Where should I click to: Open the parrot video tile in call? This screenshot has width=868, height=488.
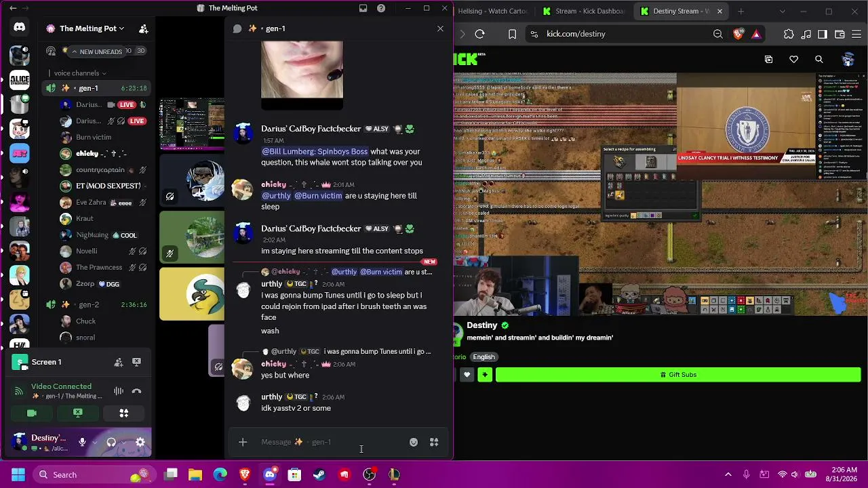[x=192, y=294]
